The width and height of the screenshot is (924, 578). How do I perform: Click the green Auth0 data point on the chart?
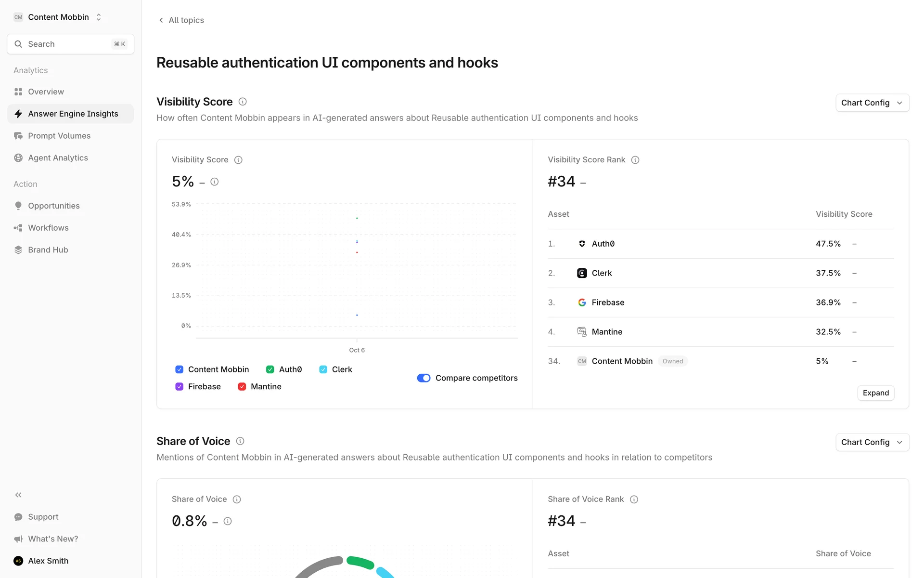357,218
